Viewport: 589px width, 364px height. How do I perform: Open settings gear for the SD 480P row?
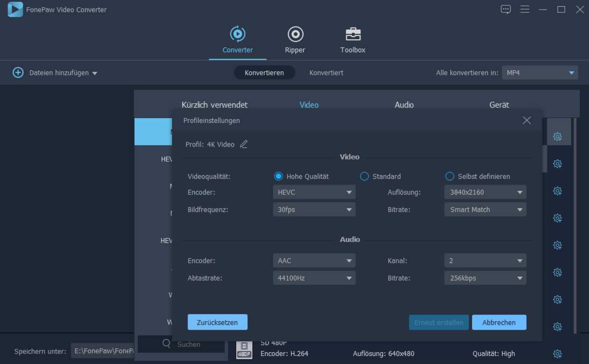point(558,354)
